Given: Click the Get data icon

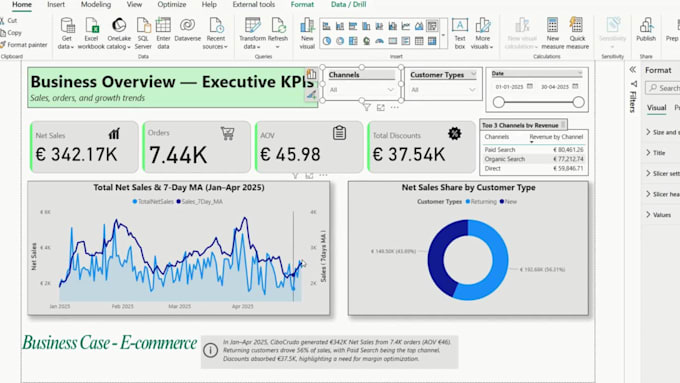Looking at the screenshot, I should (67, 26).
